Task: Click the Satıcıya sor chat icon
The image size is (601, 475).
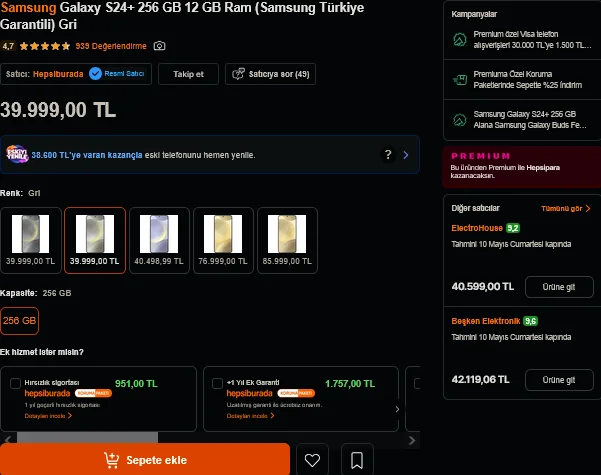Action: (x=238, y=74)
